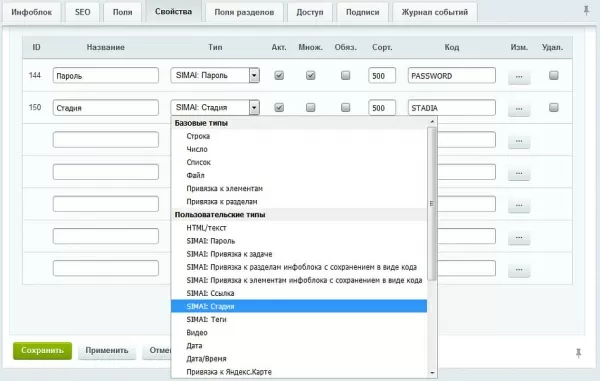Image resolution: width=600 pixels, height=381 pixels.
Task: Mark Стадия property for deletion
Action: pyautogui.click(x=554, y=107)
